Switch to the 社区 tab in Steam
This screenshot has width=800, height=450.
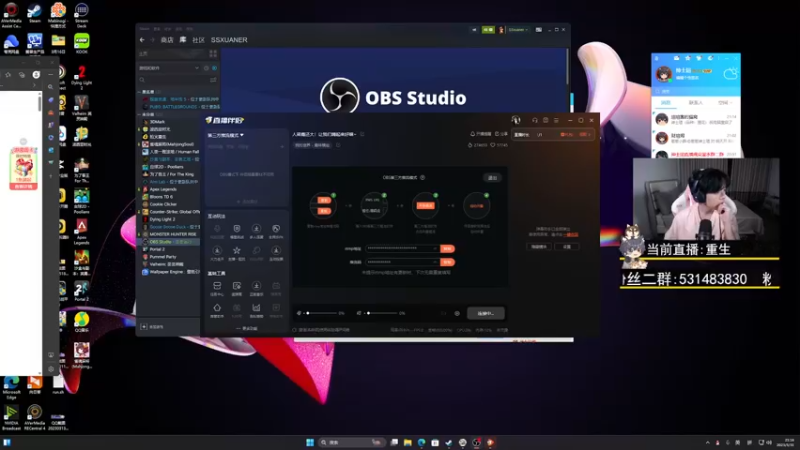tap(198, 40)
